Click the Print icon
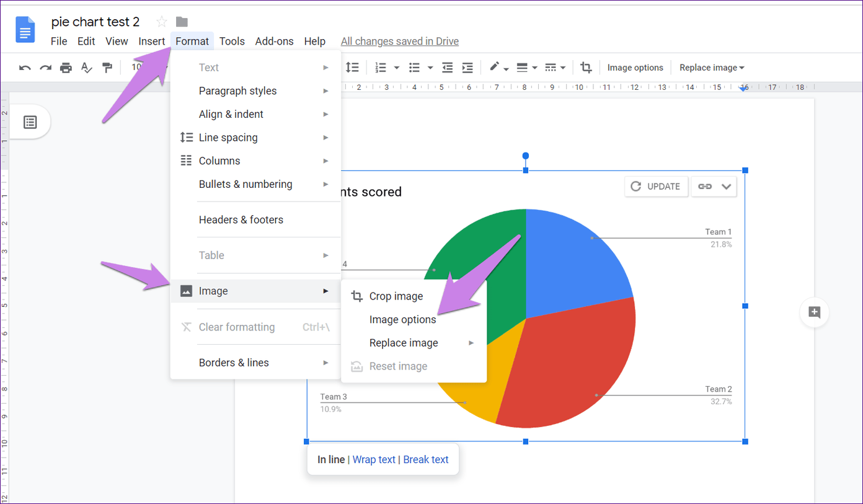This screenshot has width=863, height=504. [x=66, y=68]
